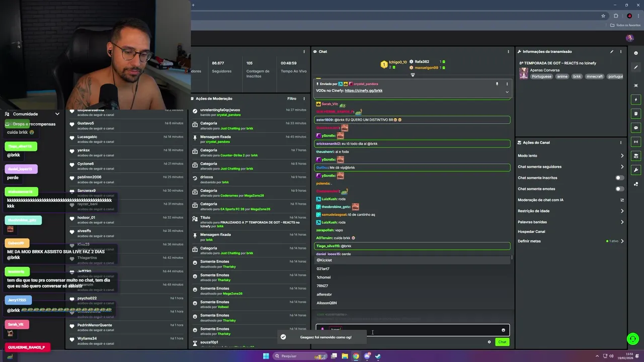This screenshot has width=644, height=362.
Task: Click the green headset support button
Action: point(633,339)
